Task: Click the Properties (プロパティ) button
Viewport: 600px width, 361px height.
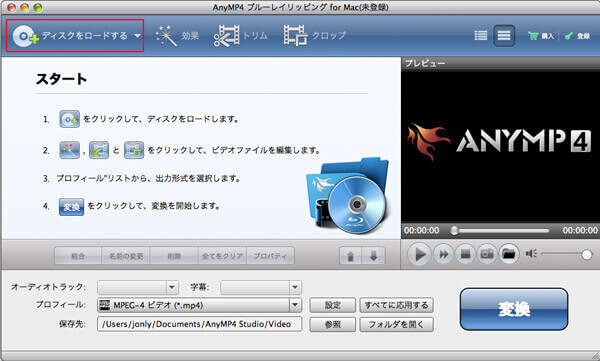Action: click(270, 256)
